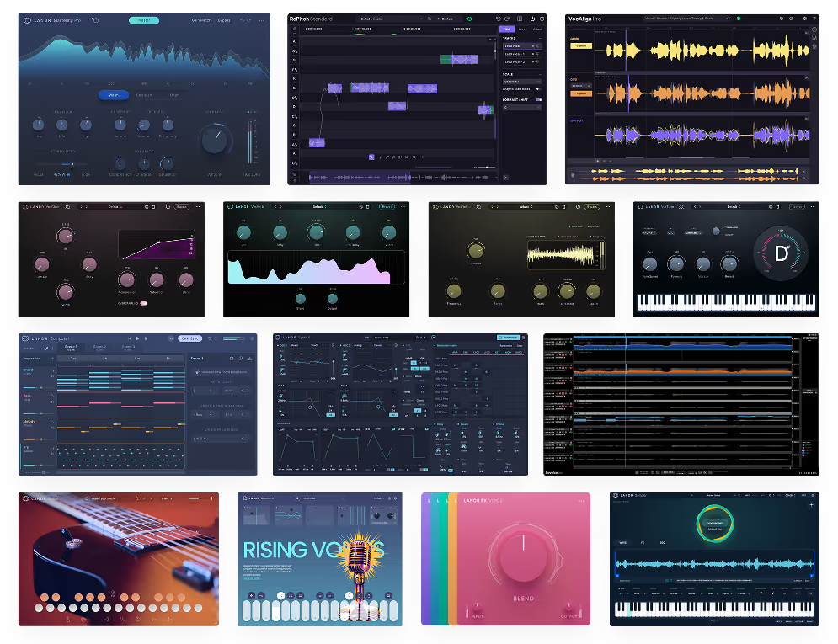Click the undo arrow in RePitch Standard
This screenshot has width=838, height=644.
tap(497, 19)
